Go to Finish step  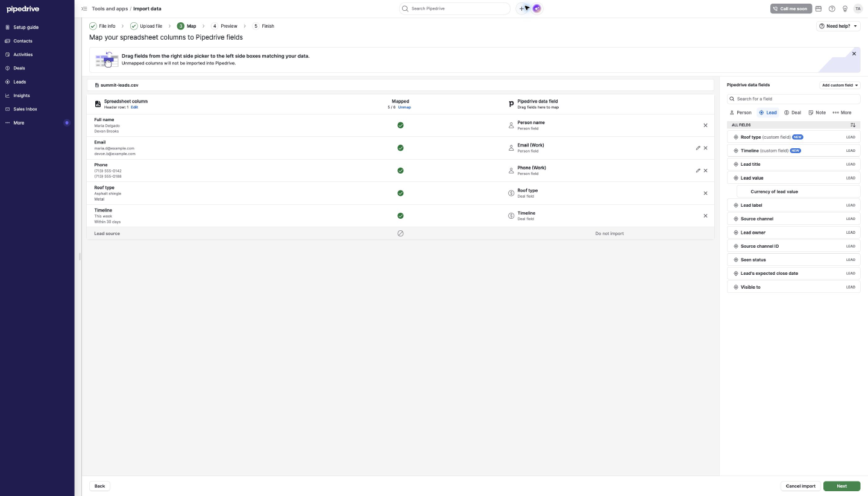pyautogui.click(x=263, y=26)
